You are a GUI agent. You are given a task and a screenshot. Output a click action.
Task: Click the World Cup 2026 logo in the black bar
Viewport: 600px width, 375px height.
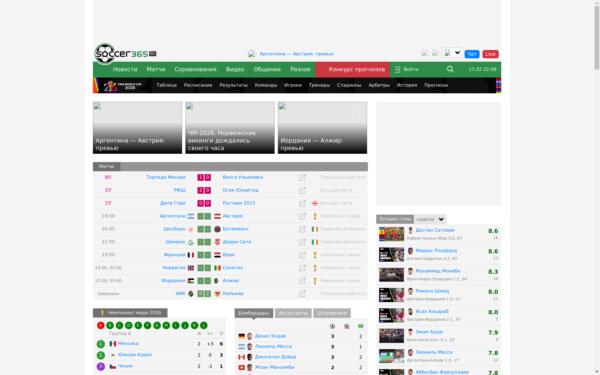[123, 85]
